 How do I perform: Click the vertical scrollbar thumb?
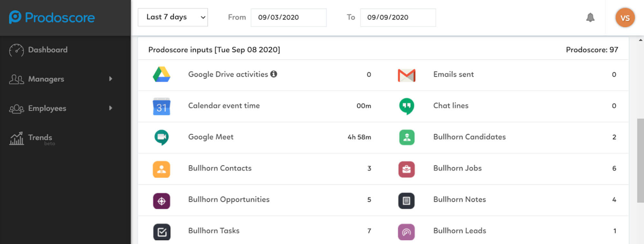(x=640, y=161)
